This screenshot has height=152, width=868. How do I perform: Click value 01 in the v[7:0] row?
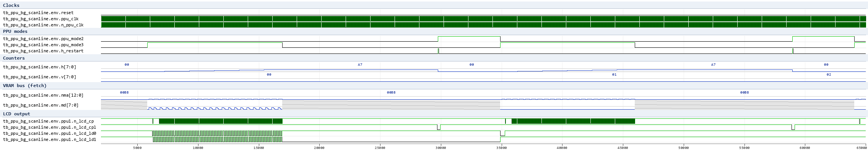(x=614, y=74)
